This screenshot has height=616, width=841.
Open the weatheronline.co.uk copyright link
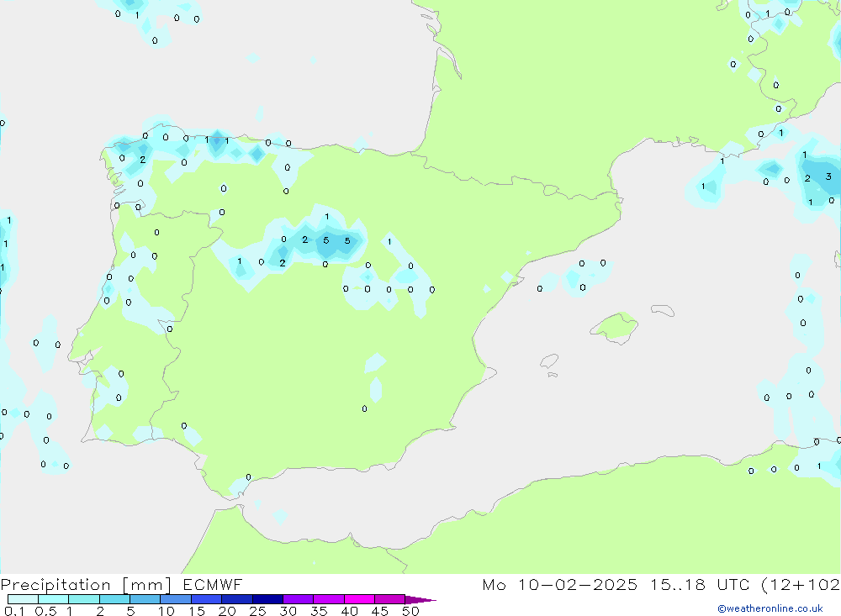coord(770,608)
